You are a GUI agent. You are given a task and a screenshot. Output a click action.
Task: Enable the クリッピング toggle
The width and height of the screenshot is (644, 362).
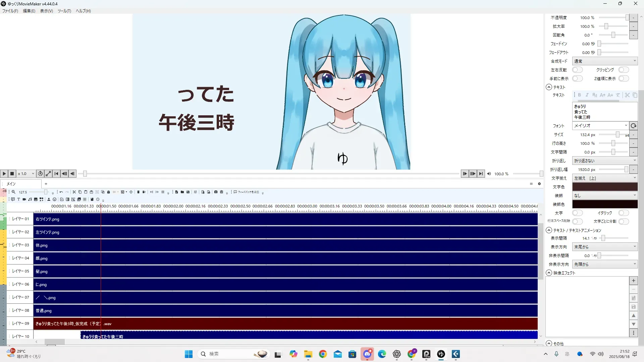point(624,70)
